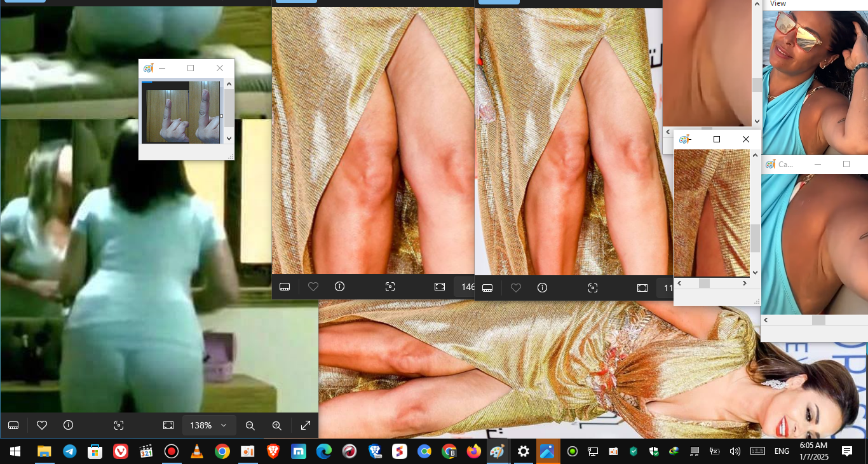Open the clock showing 6:05 AM
This screenshot has width=868, height=464.
tap(813, 452)
